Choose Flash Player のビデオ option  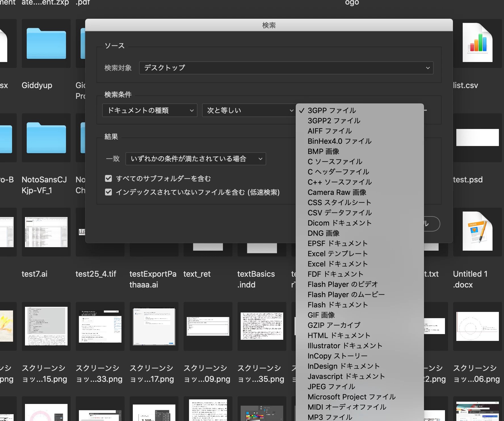(x=360, y=284)
